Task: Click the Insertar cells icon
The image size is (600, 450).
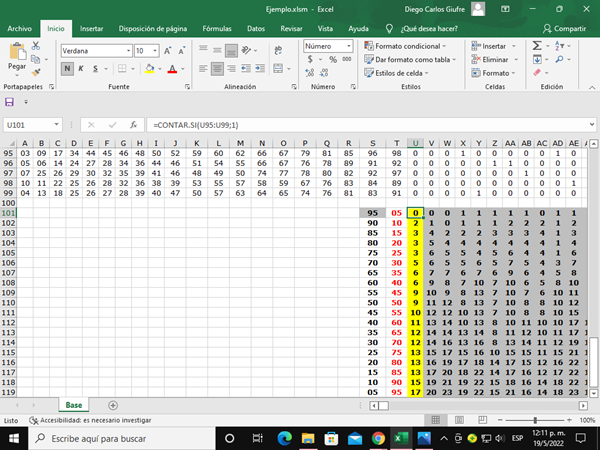Action: (x=494, y=46)
